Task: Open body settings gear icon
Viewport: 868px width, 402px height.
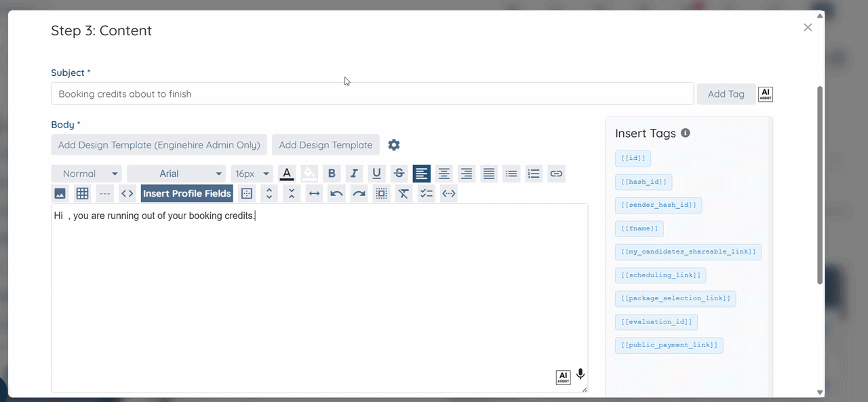Action: click(394, 144)
